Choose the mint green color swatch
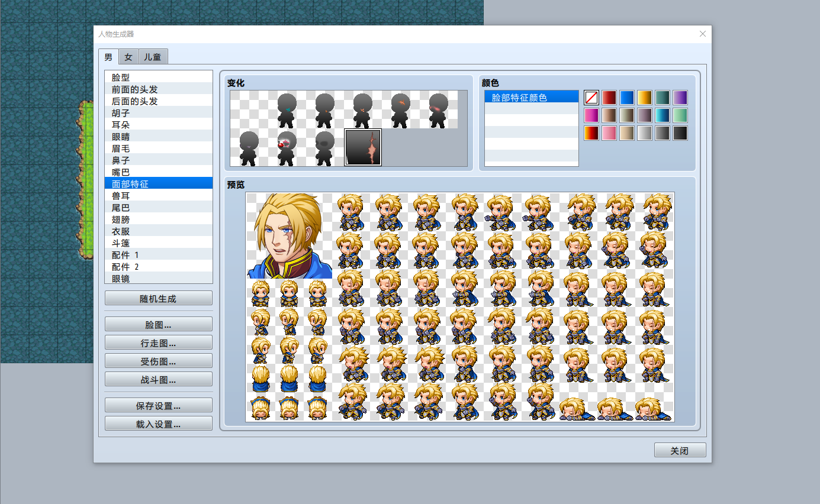Viewport: 820px width, 504px height. [680, 115]
